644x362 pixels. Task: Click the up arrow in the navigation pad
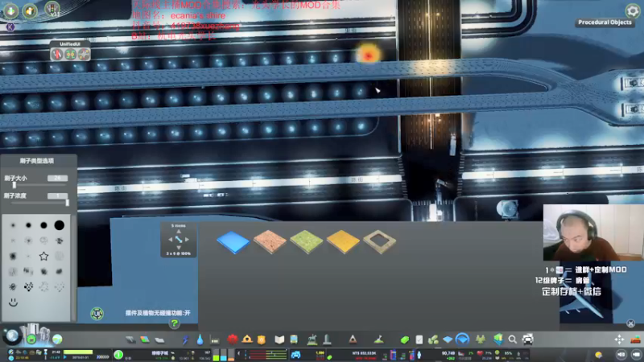point(179,232)
